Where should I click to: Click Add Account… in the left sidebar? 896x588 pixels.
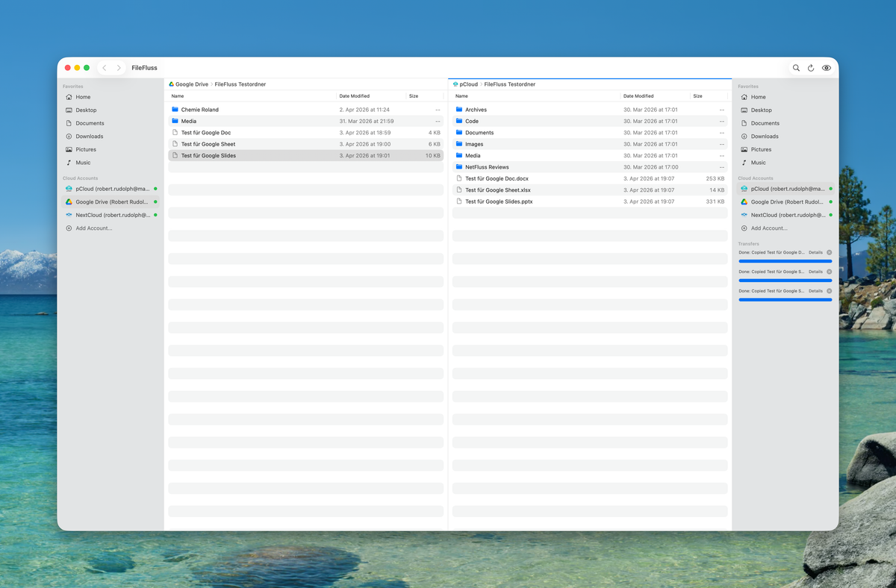91,228
